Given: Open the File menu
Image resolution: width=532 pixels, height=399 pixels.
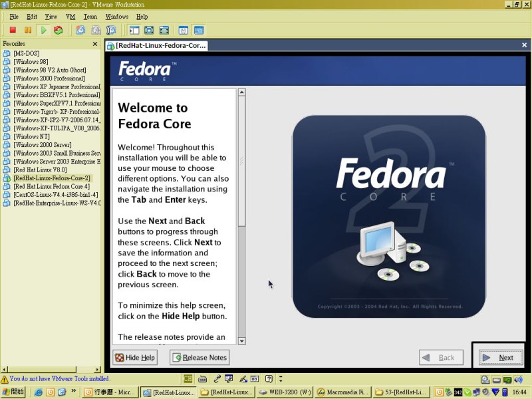Looking at the screenshot, I should pos(14,17).
